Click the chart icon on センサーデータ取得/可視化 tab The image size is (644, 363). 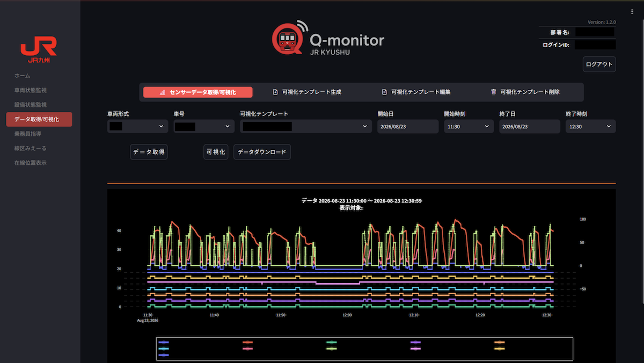click(163, 92)
